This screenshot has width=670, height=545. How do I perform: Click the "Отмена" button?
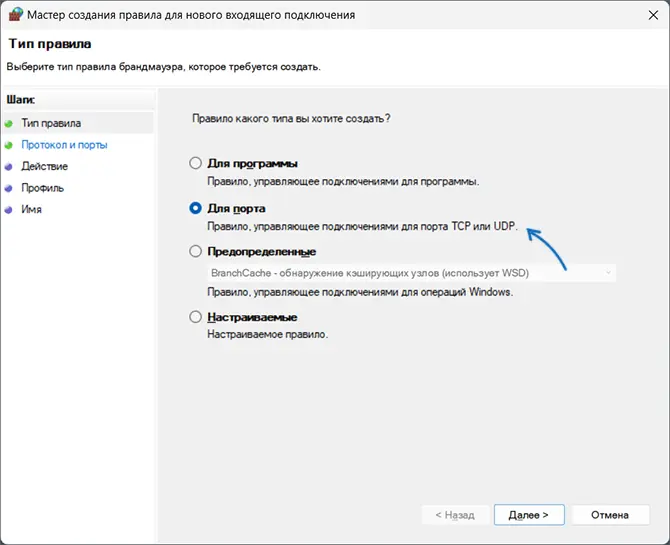pos(609,515)
